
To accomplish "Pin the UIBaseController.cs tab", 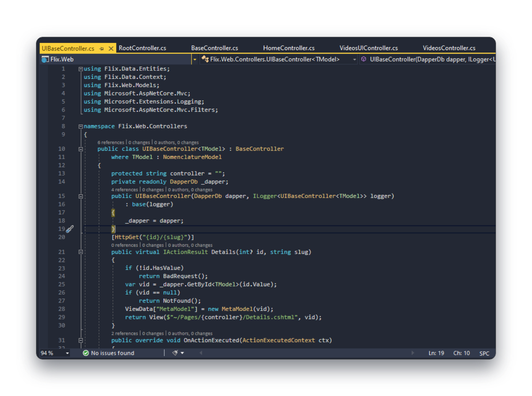I will [x=102, y=48].
